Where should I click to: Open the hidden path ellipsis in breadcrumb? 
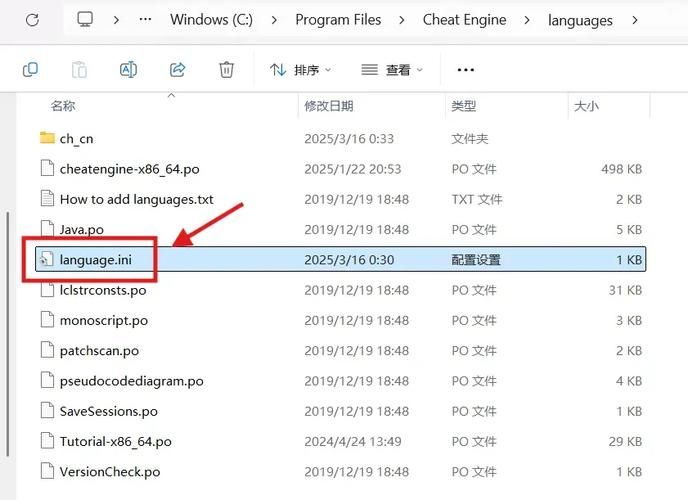click(x=145, y=19)
